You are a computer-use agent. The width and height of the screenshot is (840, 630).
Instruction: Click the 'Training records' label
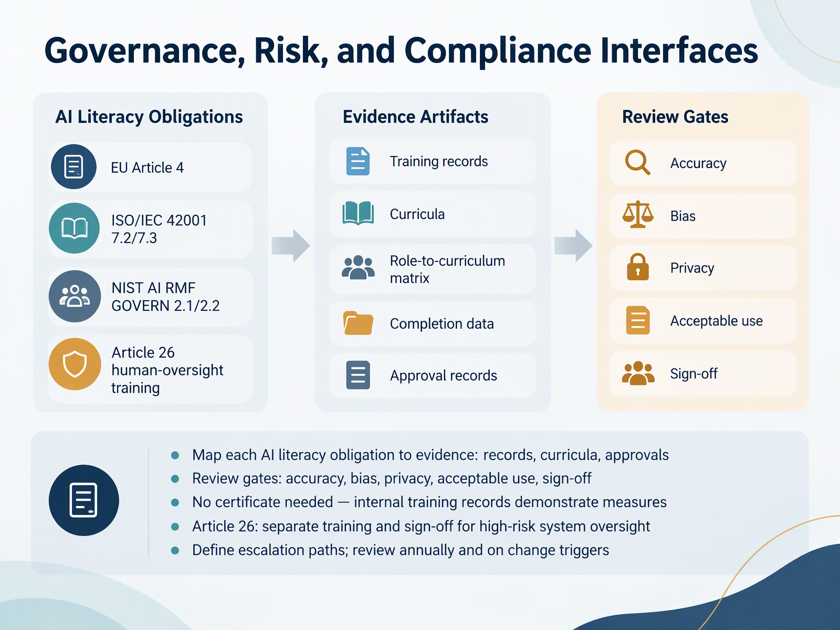click(439, 161)
